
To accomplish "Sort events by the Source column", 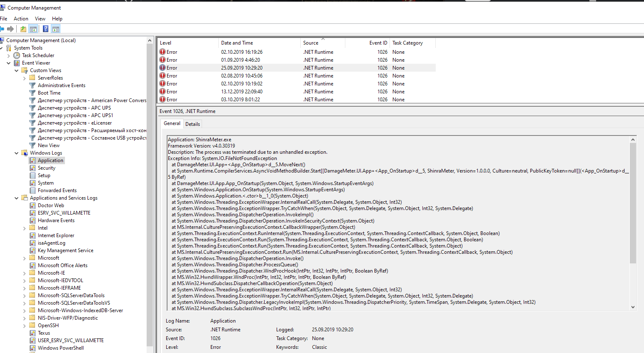I will click(323, 43).
